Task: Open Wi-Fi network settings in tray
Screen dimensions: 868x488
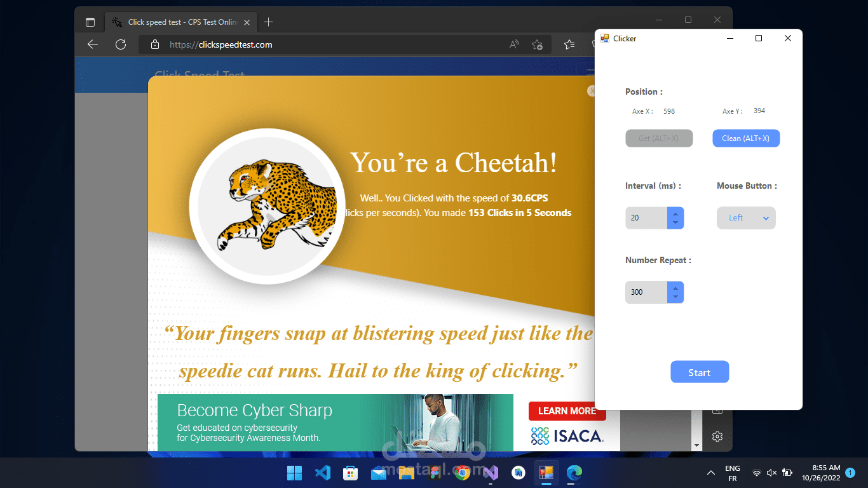Action: point(757,473)
